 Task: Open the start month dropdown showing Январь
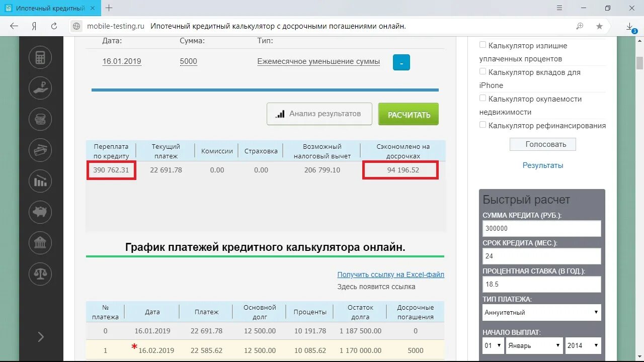click(535, 345)
